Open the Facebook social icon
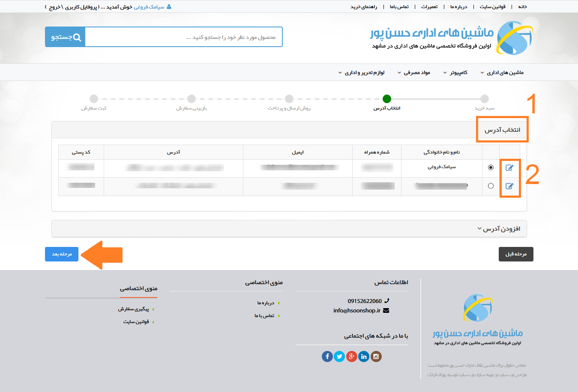 click(327, 356)
